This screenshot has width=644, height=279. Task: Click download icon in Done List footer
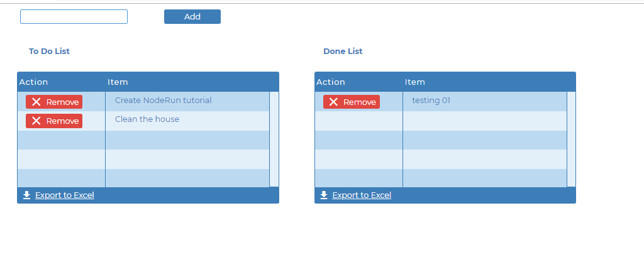pyautogui.click(x=324, y=195)
